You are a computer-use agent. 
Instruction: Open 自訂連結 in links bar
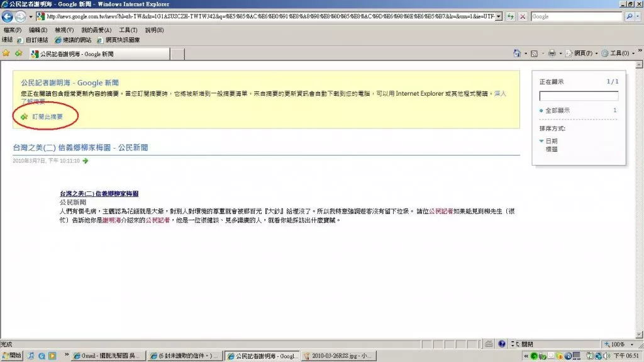pos(33,40)
